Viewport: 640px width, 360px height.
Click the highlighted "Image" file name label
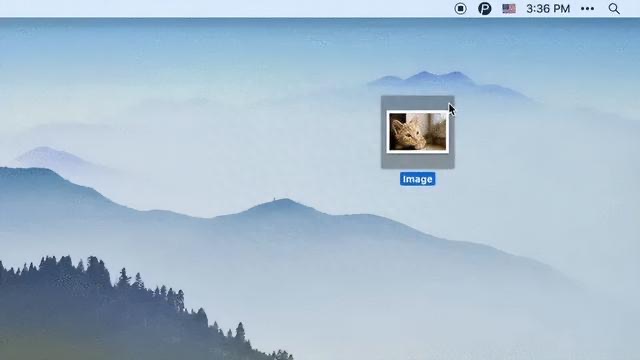tap(418, 179)
